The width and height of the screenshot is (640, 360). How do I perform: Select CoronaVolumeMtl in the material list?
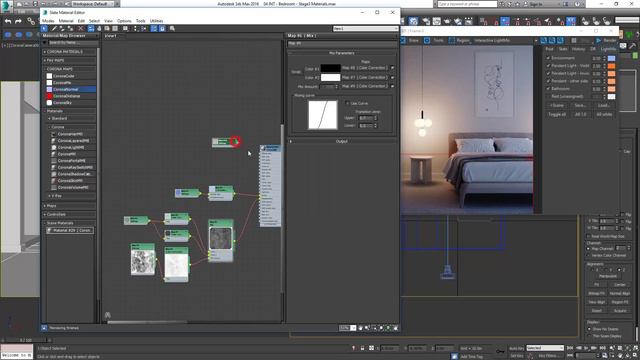[72, 187]
